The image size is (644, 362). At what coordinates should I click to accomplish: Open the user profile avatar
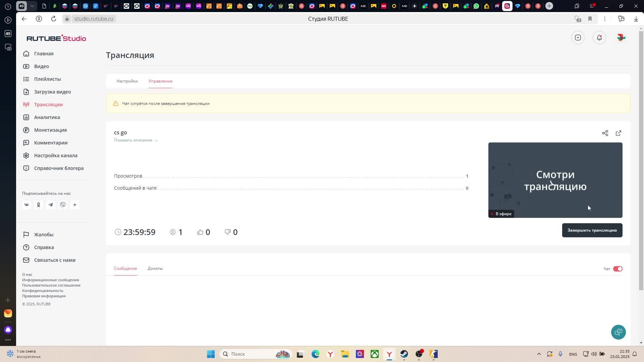(621, 38)
